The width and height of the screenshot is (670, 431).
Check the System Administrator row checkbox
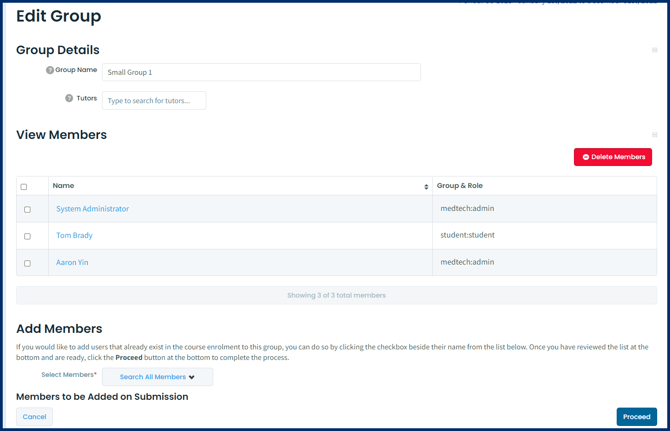coord(27,209)
